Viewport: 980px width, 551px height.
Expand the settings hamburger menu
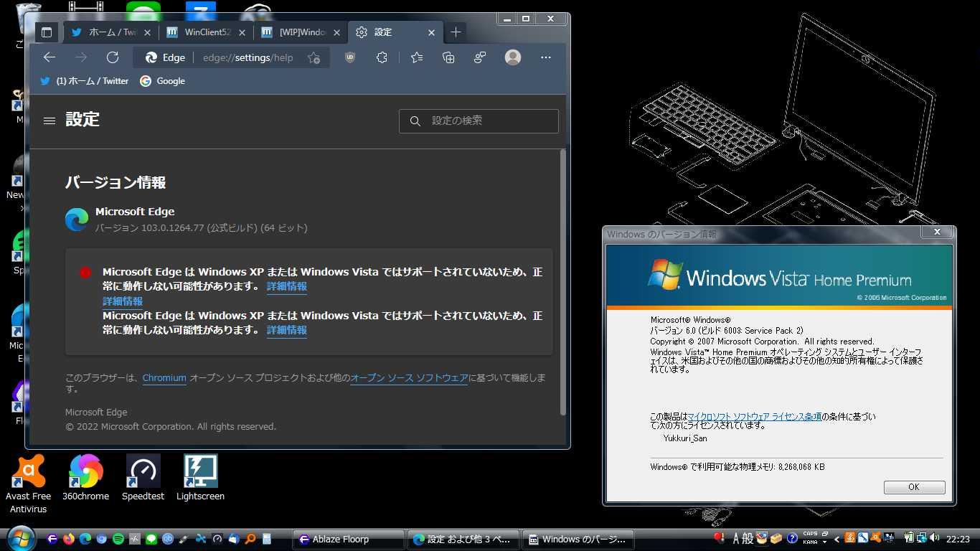50,121
